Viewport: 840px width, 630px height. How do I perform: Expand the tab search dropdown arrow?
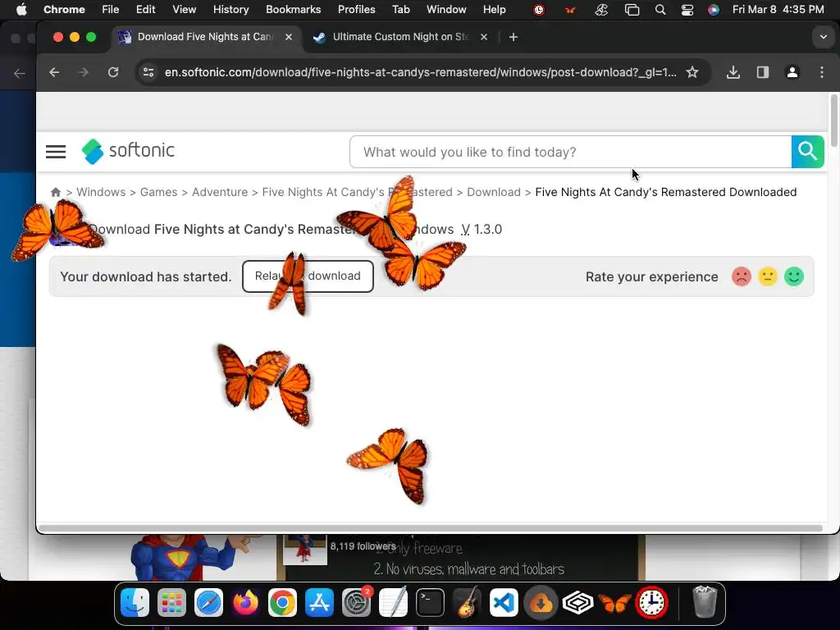click(x=824, y=37)
